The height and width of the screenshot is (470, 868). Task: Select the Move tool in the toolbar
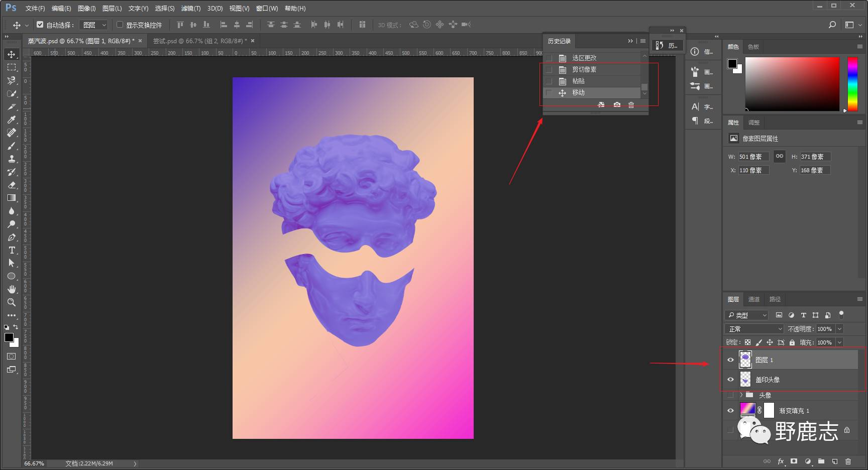pos(12,54)
